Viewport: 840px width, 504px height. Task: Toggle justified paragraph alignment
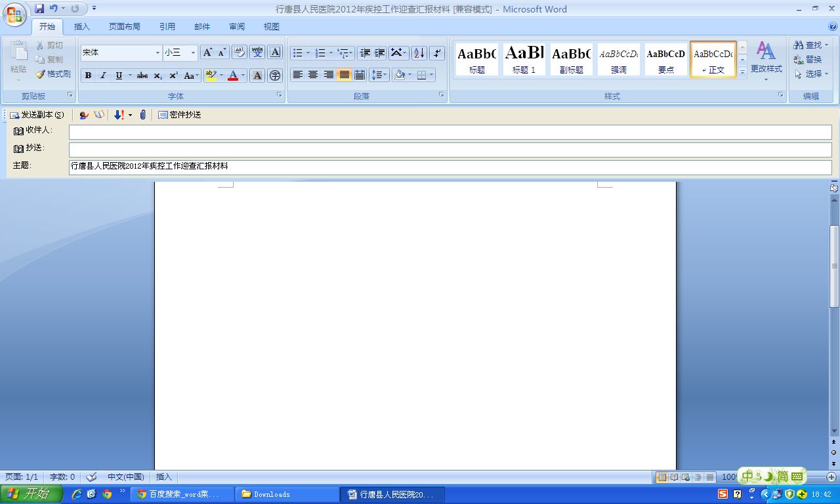click(x=344, y=75)
